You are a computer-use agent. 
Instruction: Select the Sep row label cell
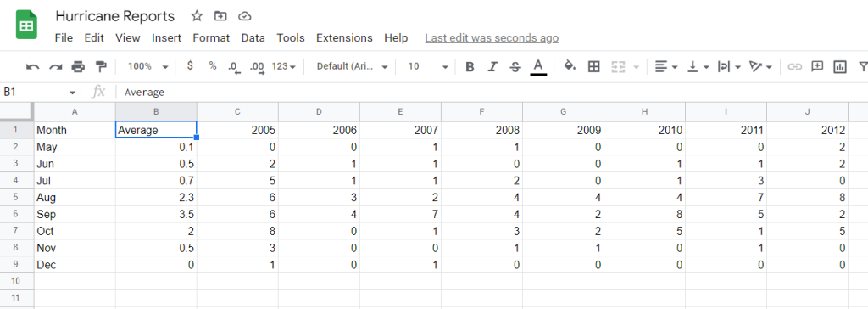[x=75, y=214]
